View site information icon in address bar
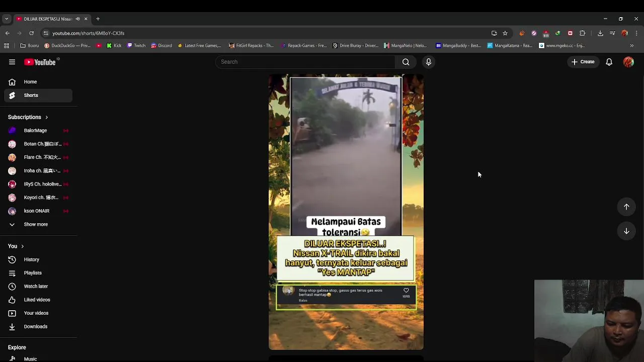 click(x=46, y=33)
